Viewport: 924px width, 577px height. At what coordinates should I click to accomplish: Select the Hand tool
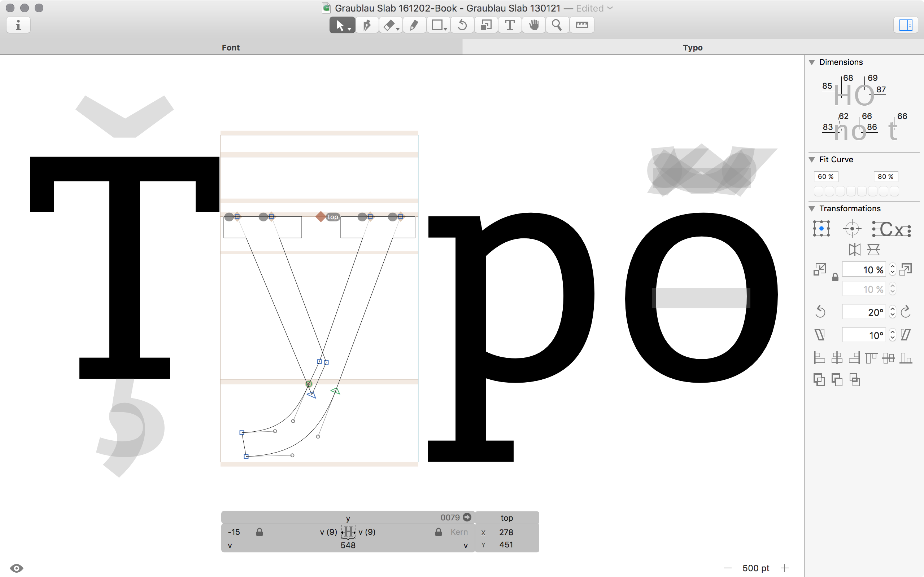[x=533, y=25]
